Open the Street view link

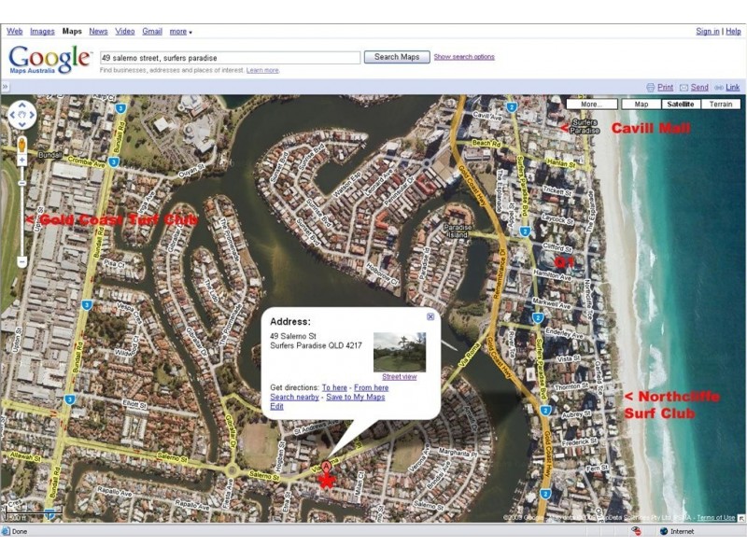coord(400,377)
